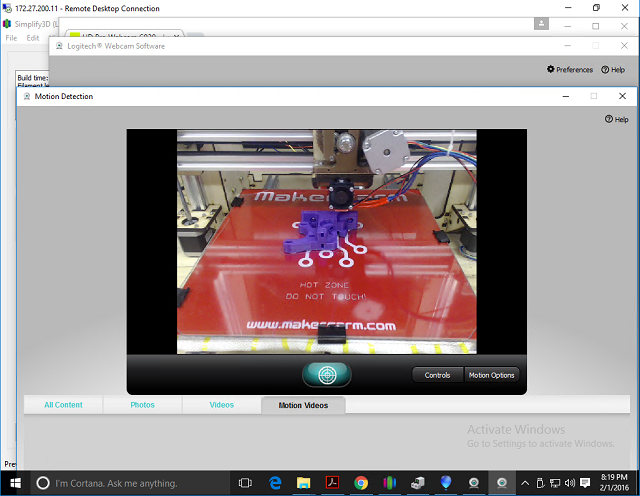Click the Cortana search box

pyautogui.click(x=130, y=483)
